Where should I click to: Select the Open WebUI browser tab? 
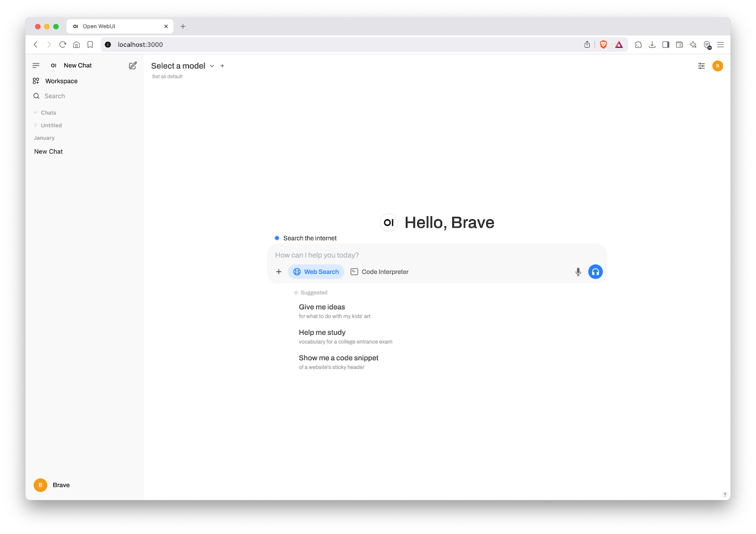120,26
